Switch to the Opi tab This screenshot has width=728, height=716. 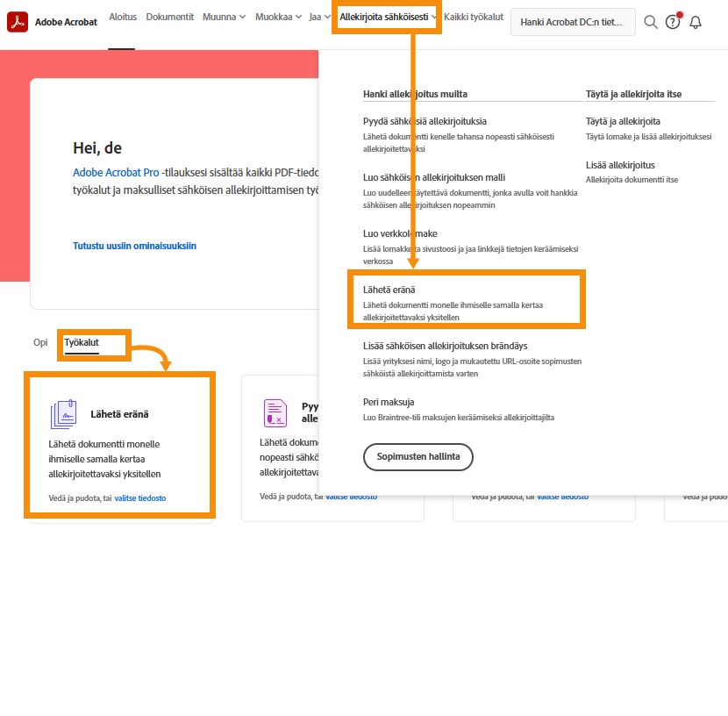[x=40, y=343]
